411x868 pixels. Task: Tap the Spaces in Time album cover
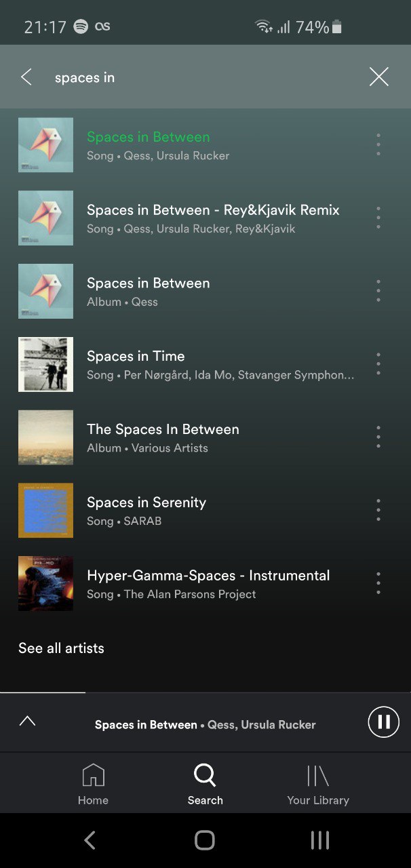45,364
